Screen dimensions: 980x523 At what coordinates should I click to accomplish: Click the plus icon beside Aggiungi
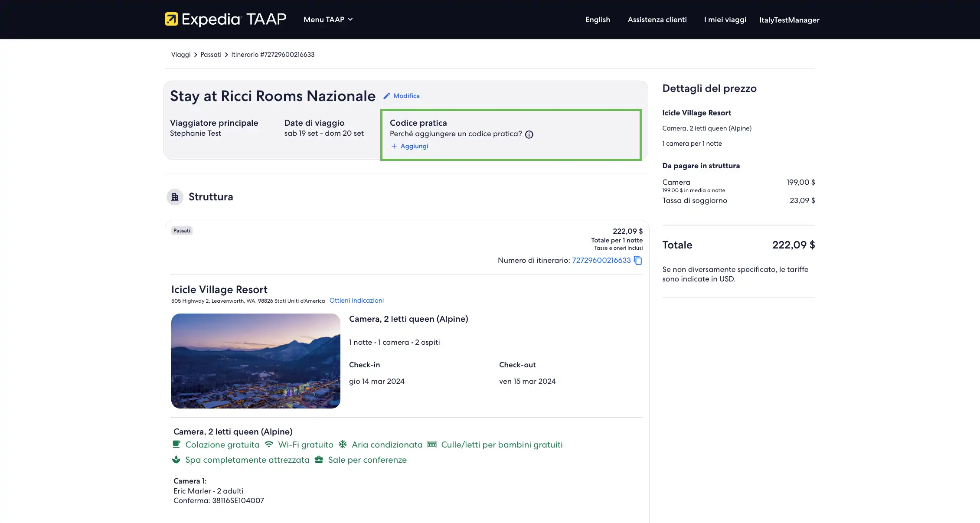coord(394,146)
